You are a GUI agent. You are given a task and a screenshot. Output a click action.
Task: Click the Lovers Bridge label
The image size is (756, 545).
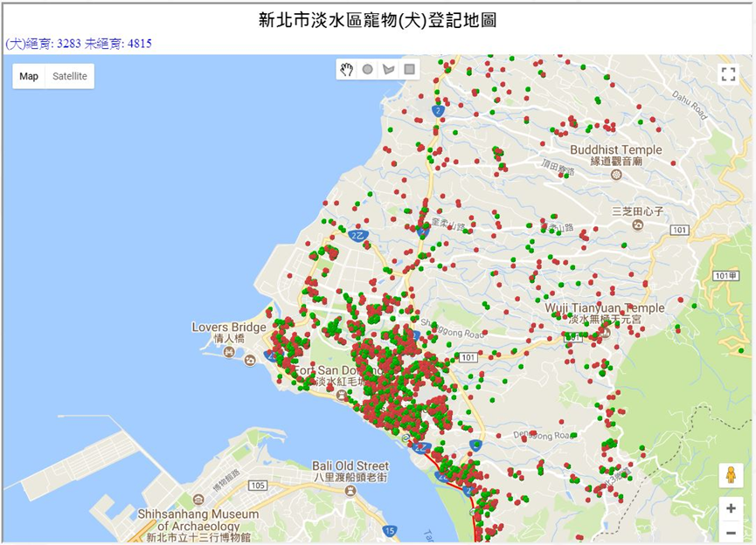click(x=228, y=328)
